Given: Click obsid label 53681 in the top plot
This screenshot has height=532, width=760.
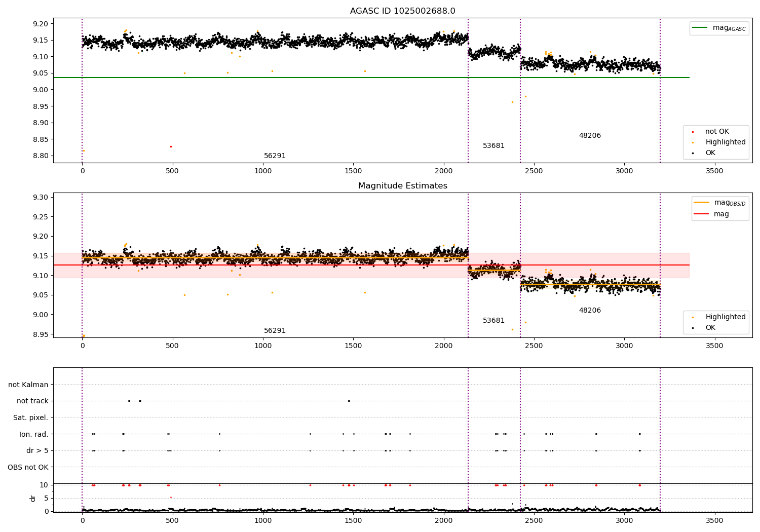Looking at the screenshot, I should [493, 145].
